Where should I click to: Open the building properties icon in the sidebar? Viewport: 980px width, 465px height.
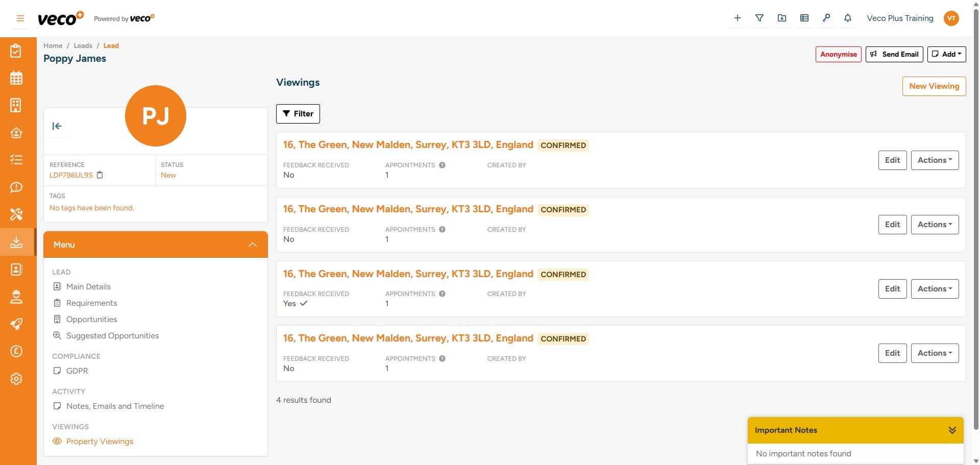(16, 105)
